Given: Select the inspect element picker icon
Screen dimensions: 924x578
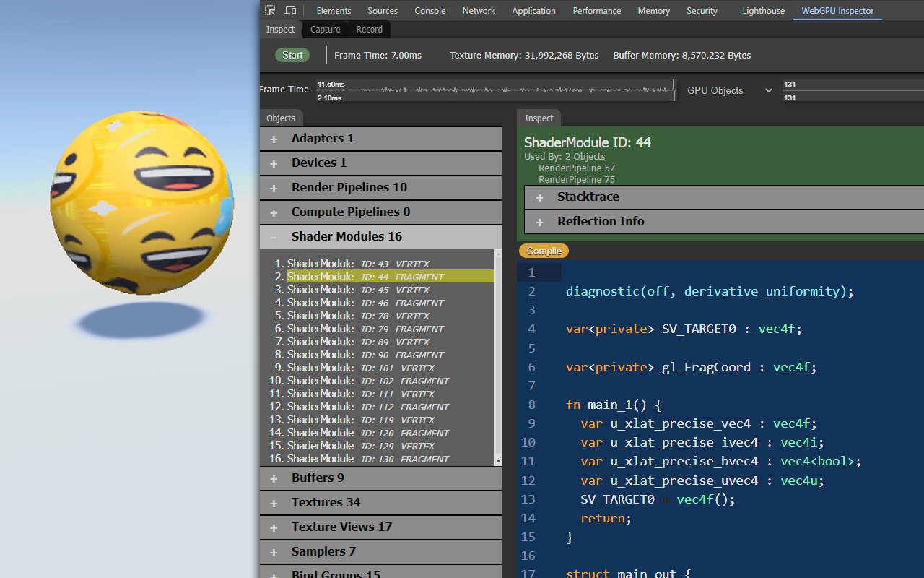Looking at the screenshot, I should [270, 10].
